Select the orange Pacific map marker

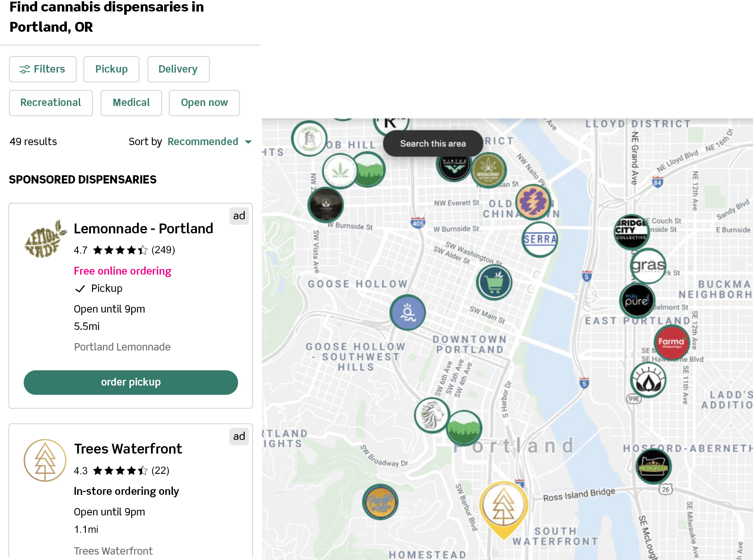click(380, 502)
